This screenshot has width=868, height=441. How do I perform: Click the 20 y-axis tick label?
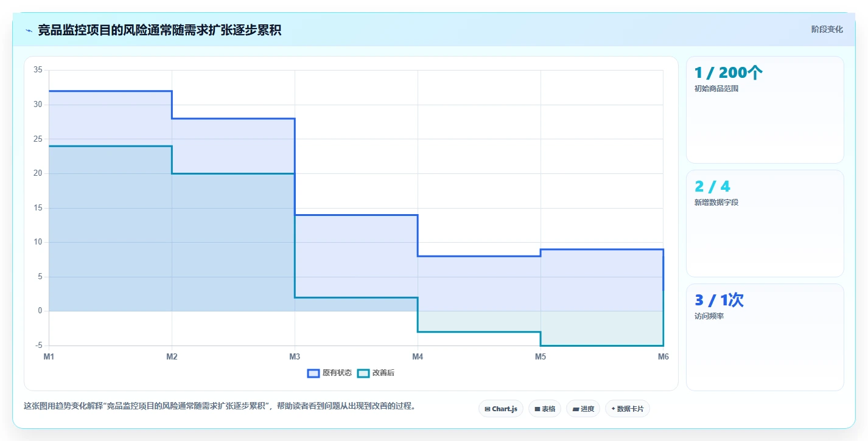point(38,173)
